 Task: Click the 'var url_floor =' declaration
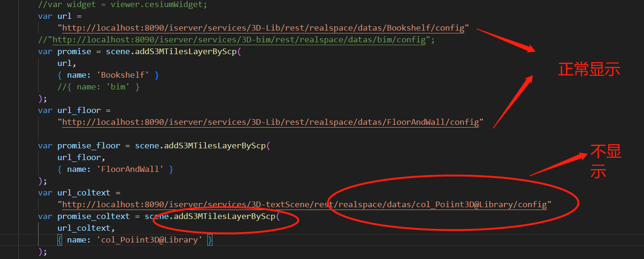[x=74, y=110]
